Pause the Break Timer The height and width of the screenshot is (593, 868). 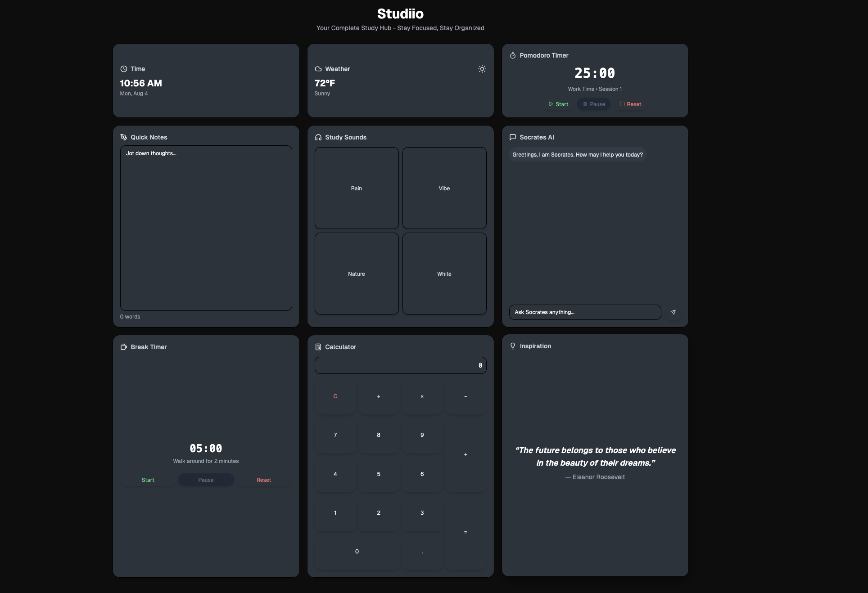click(206, 480)
